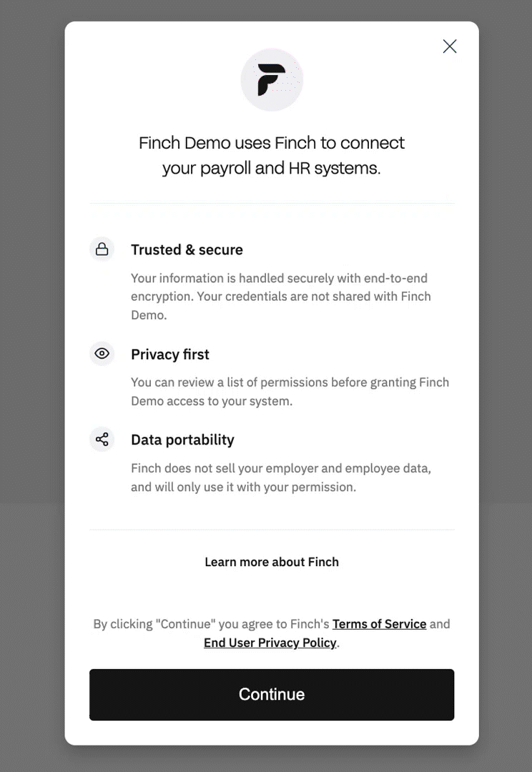Click the share icon beside Data portability
The width and height of the screenshot is (532, 772).
[102, 439]
